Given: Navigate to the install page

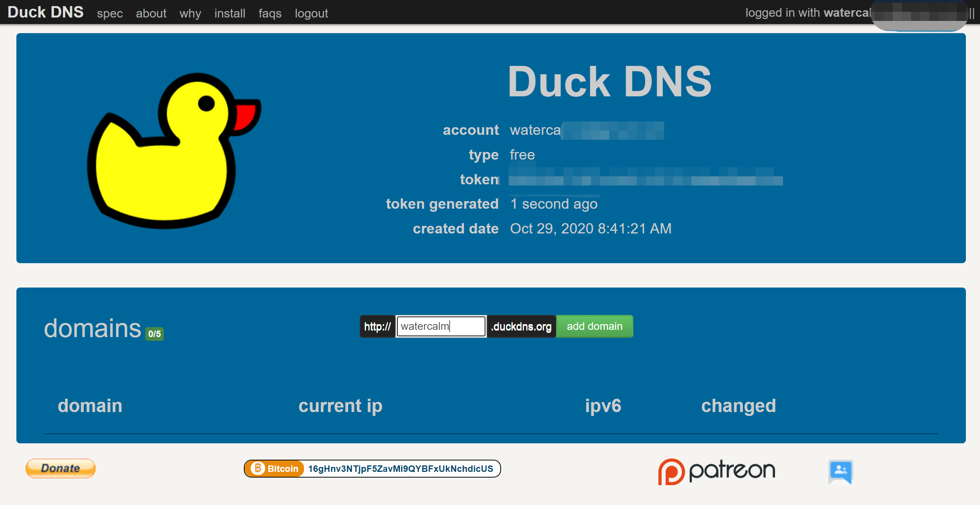Looking at the screenshot, I should tap(230, 13).
